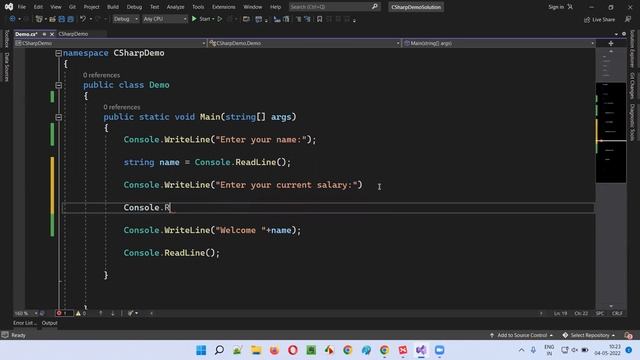Click the search box in title bar
This screenshot has height=360, width=640.
(x=334, y=7)
